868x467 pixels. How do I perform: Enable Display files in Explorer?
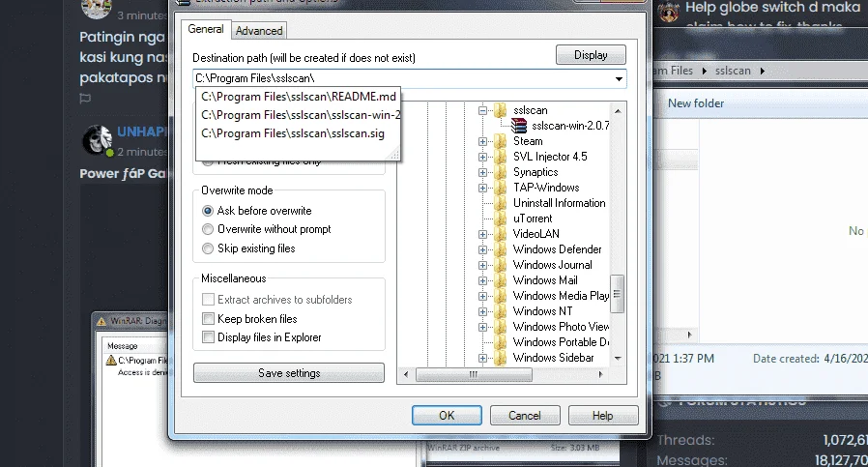[261, 336]
